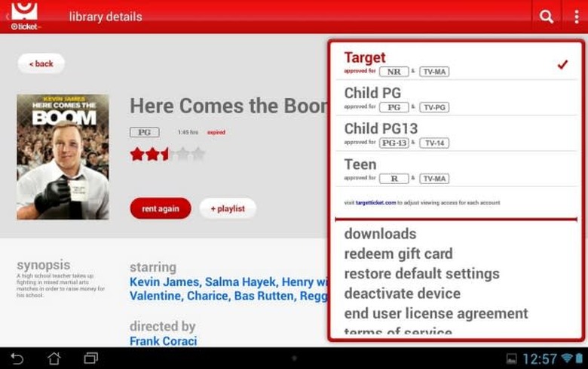Viewport: 588px width, 369px height.
Task: Add movie with + playlist button
Action: 227,208
